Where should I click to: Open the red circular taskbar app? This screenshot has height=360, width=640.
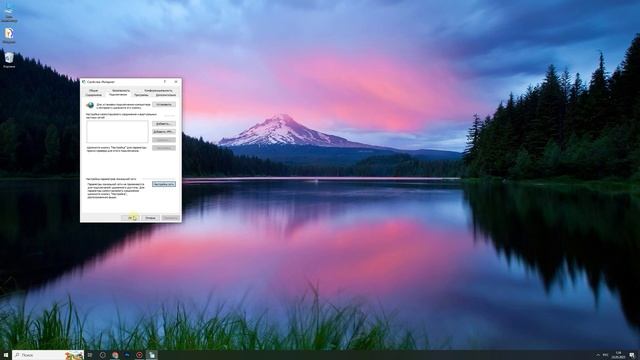pyautogui.click(x=139, y=355)
